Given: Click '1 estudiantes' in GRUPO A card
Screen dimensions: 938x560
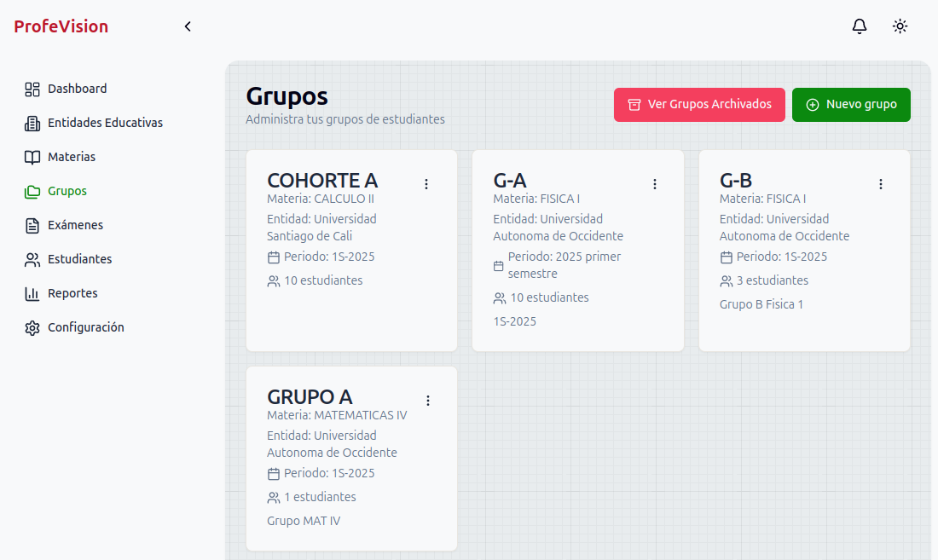Looking at the screenshot, I should click(320, 497).
